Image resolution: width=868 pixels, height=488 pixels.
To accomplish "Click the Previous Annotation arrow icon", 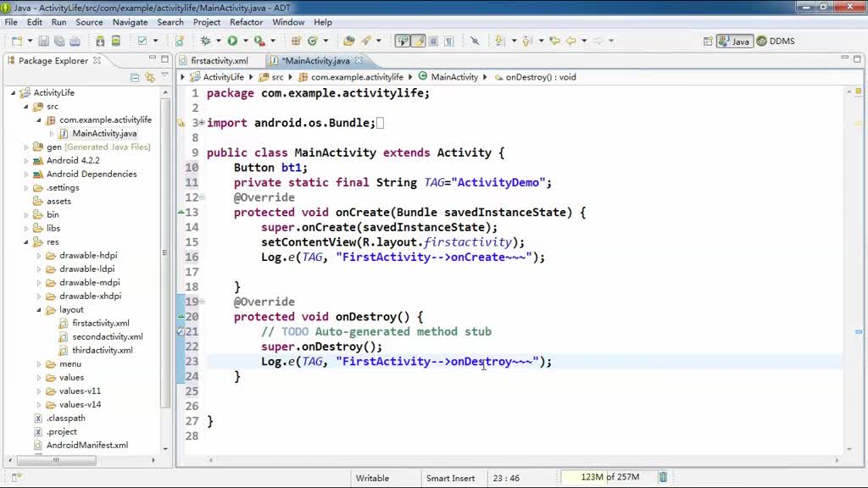I will (526, 41).
